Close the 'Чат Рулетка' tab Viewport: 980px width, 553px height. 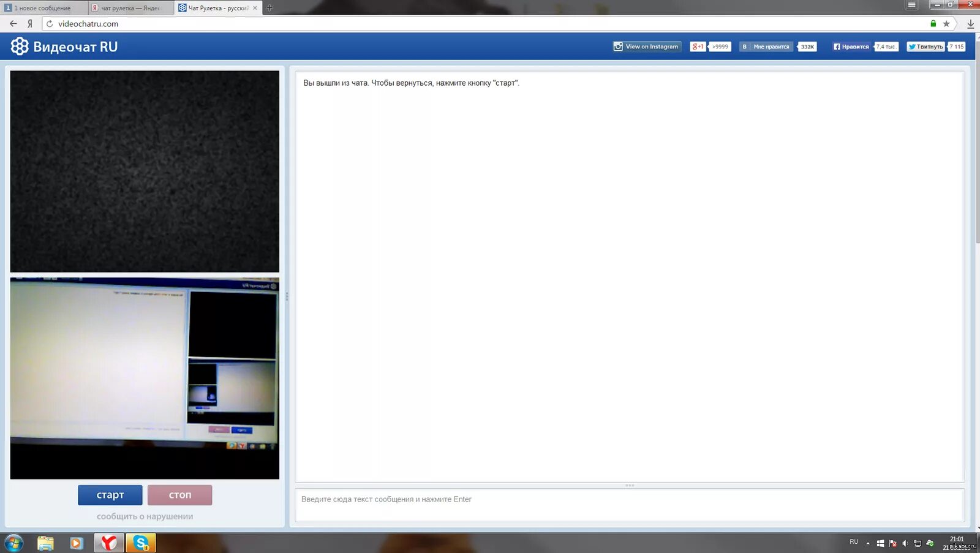pyautogui.click(x=255, y=8)
